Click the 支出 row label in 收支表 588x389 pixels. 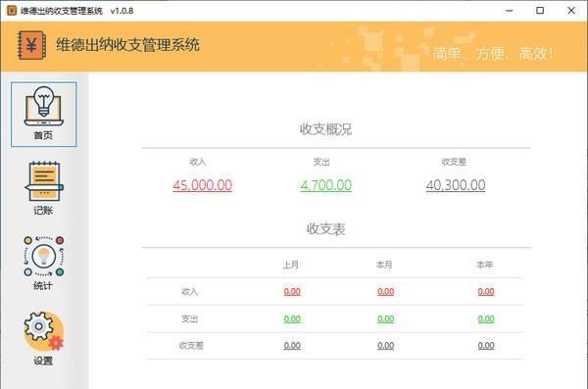(189, 318)
